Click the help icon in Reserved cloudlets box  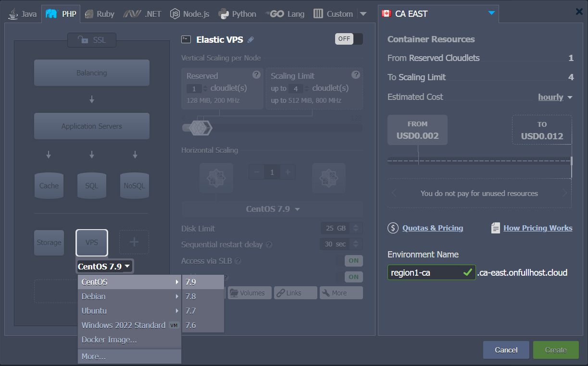[256, 74]
